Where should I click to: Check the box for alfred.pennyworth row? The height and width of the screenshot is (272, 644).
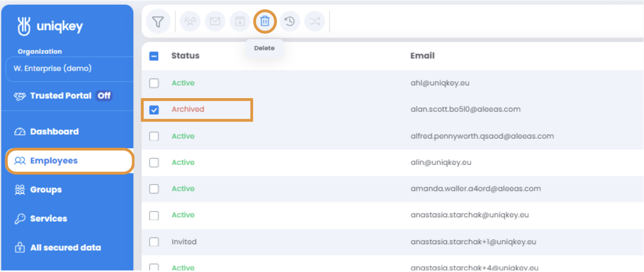point(154,136)
